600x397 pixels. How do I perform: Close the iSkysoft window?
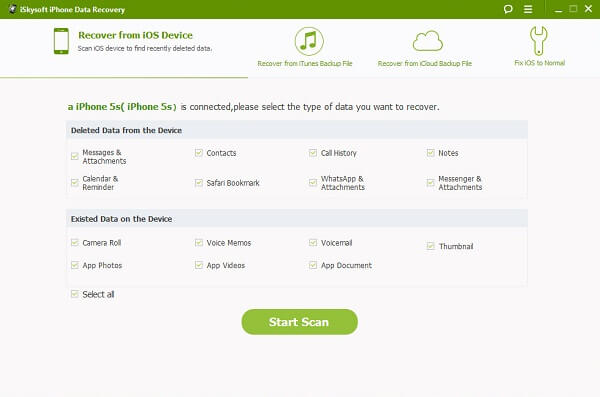click(588, 9)
